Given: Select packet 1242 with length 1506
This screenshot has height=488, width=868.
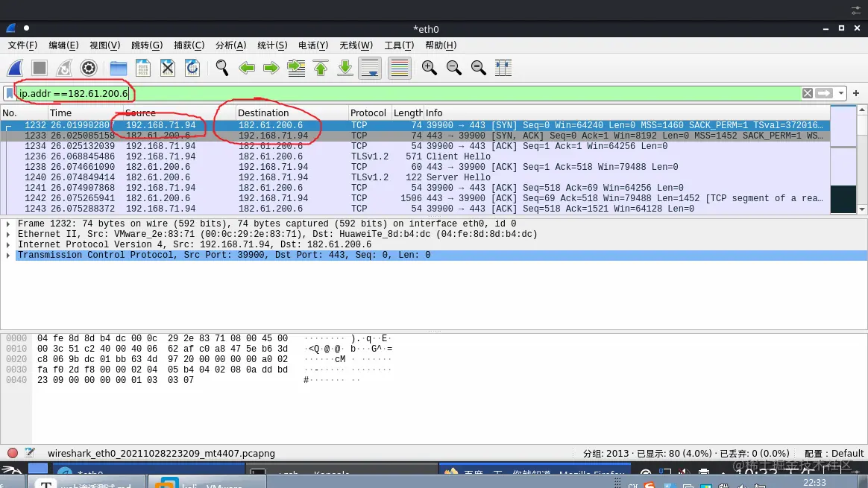Looking at the screenshot, I should (x=415, y=198).
